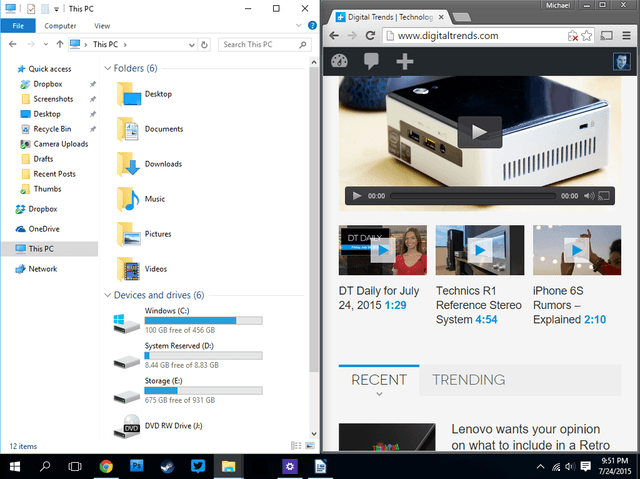Image resolution: width=640 pixels, height=479 pixels.
Task: Select the Digital Trends Chrome tab
Action: [x=390, y=17]
